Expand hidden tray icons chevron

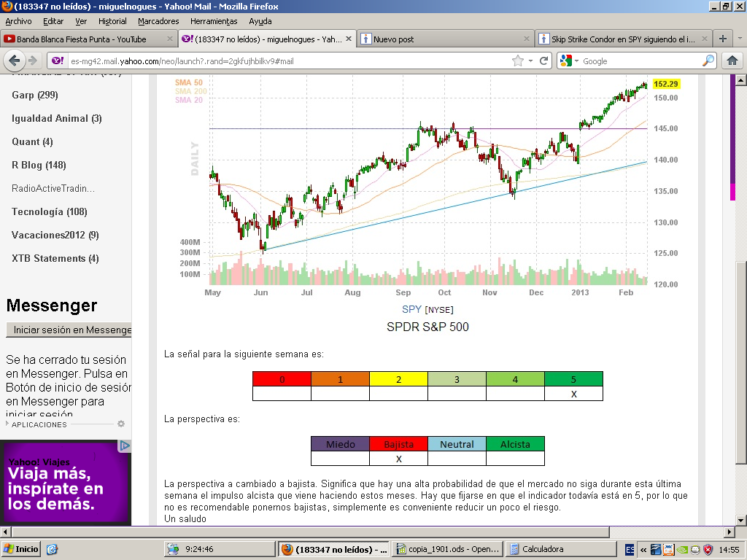643,550
